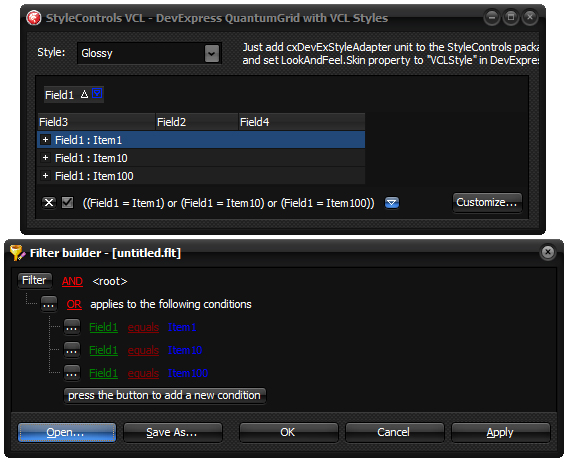The image size is (571, 462).
Task: Click the OR group operator link
Action: pyautogui.click(x=74, y=304)
